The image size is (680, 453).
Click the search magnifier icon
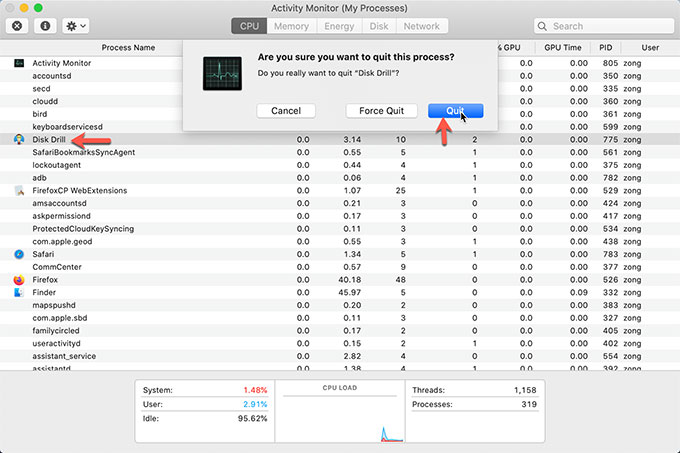pyautogui.click(x=542, y=26)
